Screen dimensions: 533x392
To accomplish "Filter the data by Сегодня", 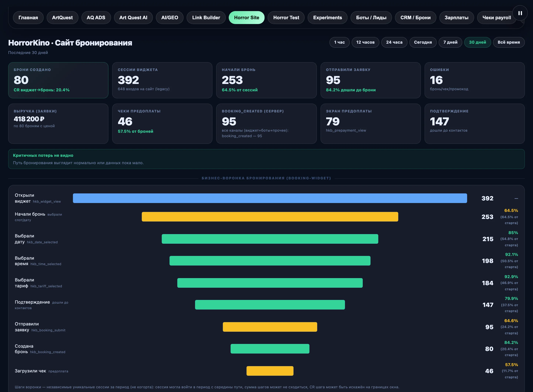I will (x=423, y=42).
